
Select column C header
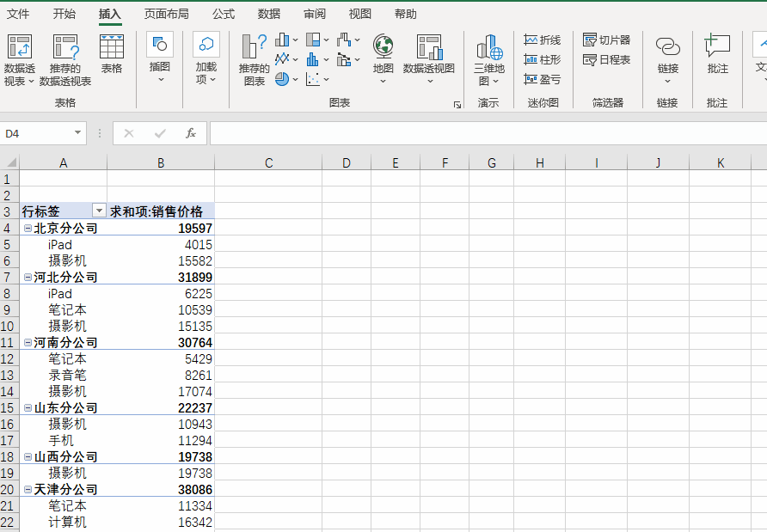coord(268,162)
